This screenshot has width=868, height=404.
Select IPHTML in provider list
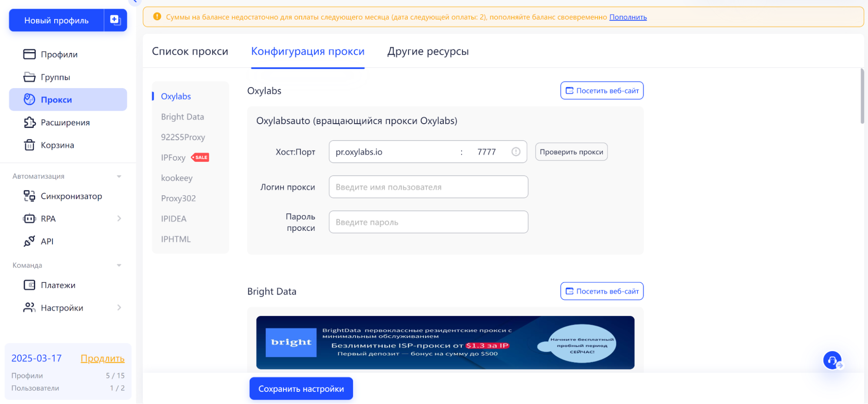tap(176, 239)
